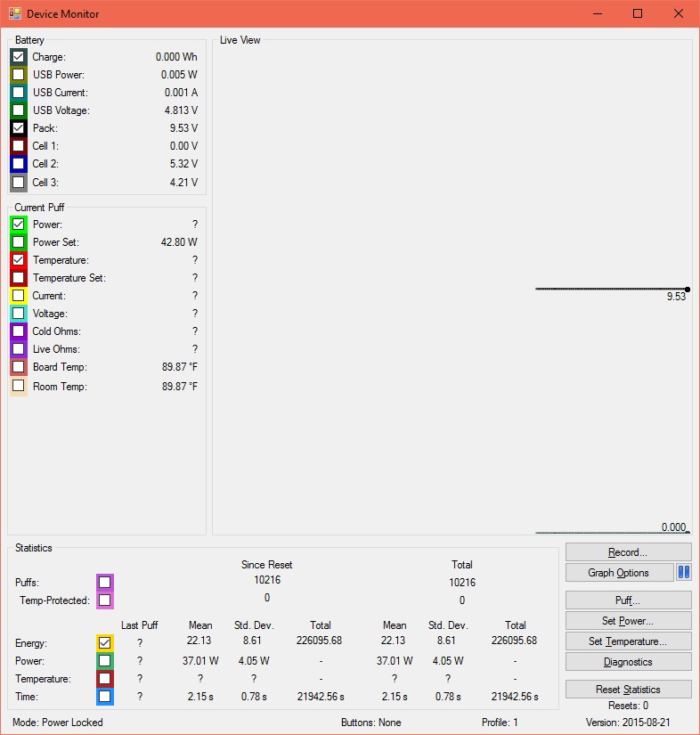Screen dimensions: 700x735
Task: Click the pause icon beside Graph Options
Action: (x=684, y=573)
